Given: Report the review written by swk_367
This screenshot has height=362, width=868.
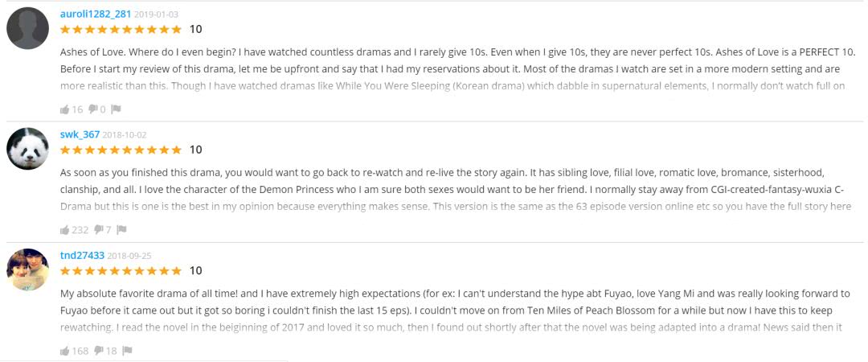Looking at the screenshot, I should coord(121,229).
